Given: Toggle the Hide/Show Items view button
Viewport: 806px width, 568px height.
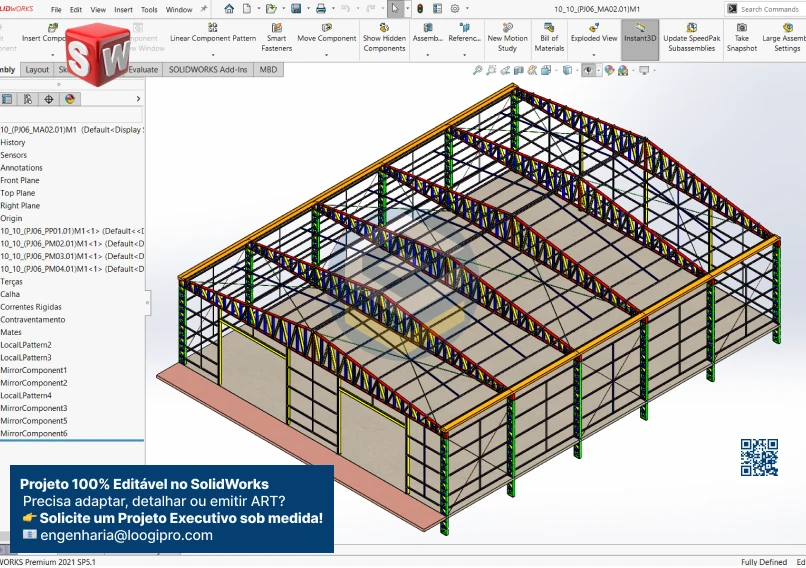Looking at the screenshot, I should pyautogui.click(x=588, y=70).
